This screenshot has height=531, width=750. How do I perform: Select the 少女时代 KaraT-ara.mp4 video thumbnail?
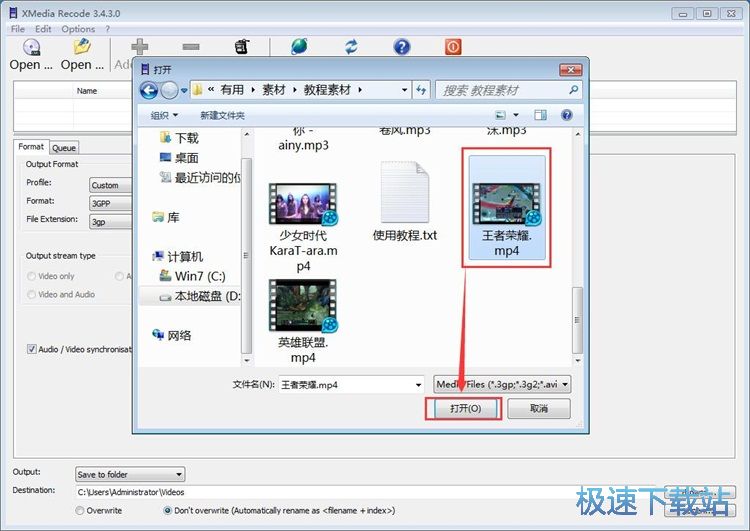tap(303, 204)
